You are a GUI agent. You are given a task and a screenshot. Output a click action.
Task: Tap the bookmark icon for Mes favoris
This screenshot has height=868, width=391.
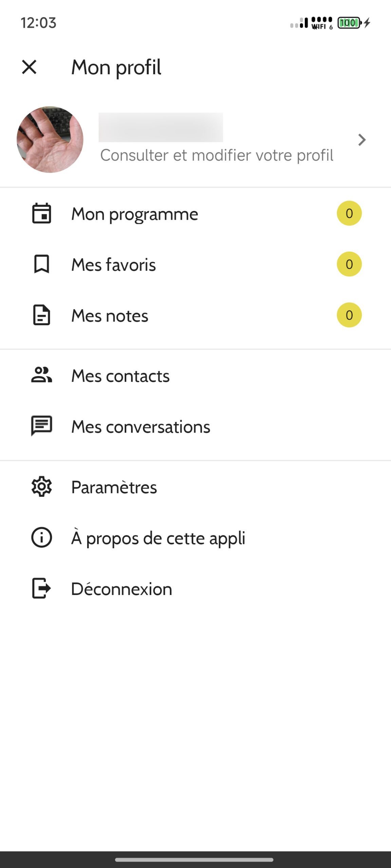[x=41, y=264]
